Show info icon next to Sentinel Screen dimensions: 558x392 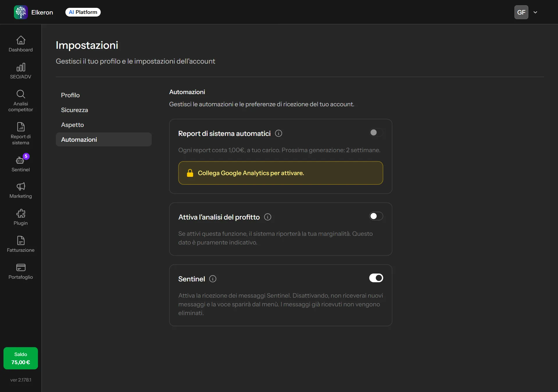point(213,279)
